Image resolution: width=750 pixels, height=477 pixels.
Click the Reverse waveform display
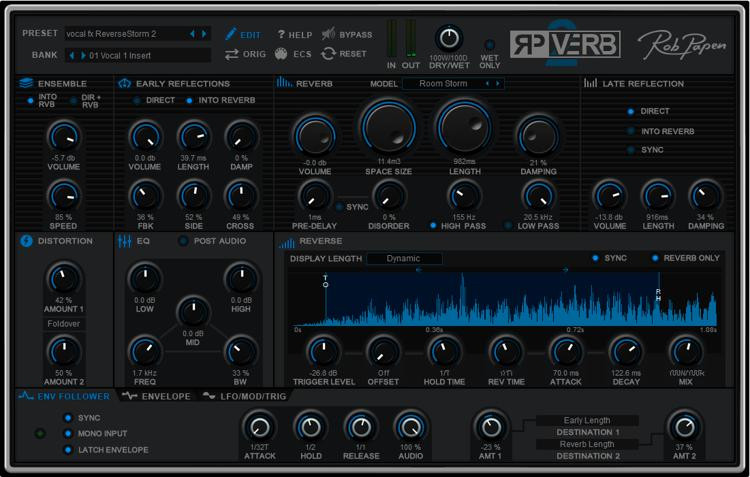pyautogui.click(x=505, y=299)
